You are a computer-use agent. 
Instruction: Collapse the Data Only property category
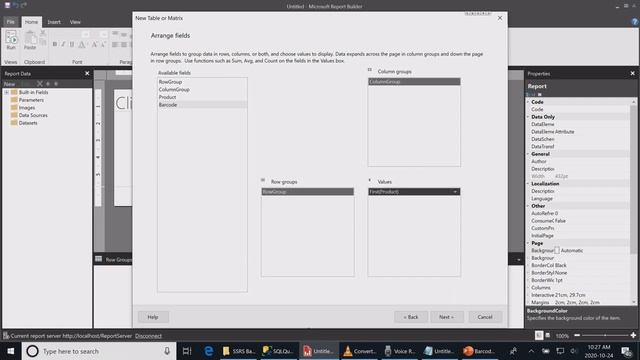528,117
